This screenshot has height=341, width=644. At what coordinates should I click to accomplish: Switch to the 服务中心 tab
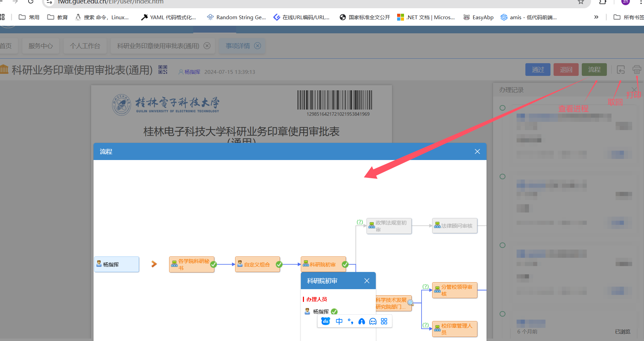(41, 46)
